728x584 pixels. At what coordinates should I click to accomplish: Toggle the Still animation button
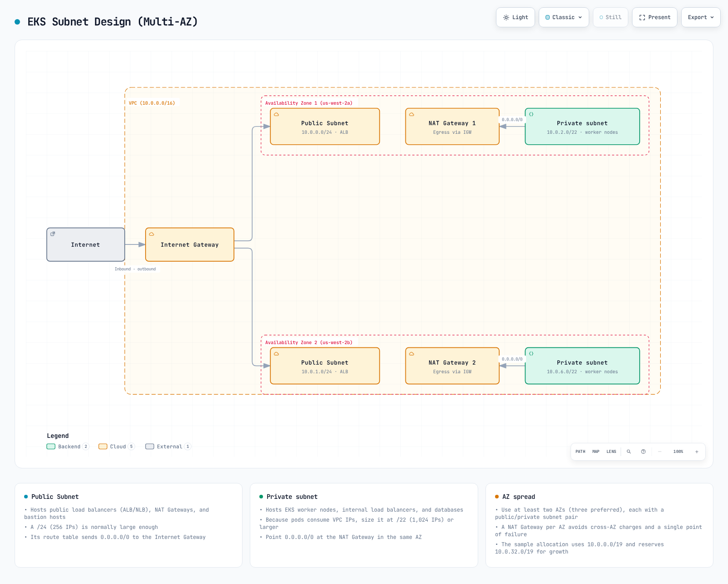point(611,17)
